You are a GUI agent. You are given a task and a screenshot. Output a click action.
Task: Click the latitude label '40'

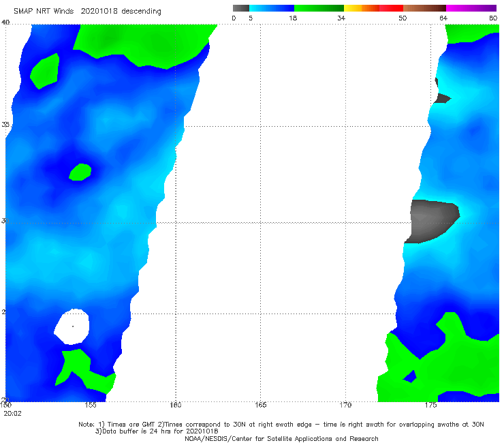5,22
